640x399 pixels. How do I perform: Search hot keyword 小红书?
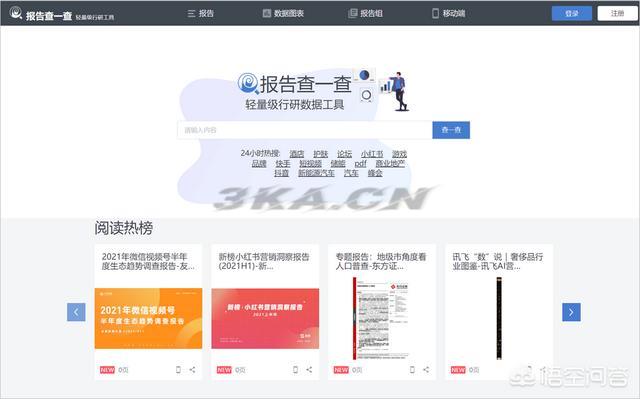pos(372,154)
